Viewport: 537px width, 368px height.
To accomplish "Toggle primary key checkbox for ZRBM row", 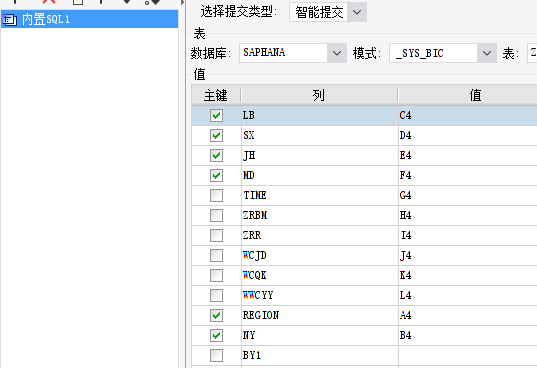I will [x=216, y=215].
